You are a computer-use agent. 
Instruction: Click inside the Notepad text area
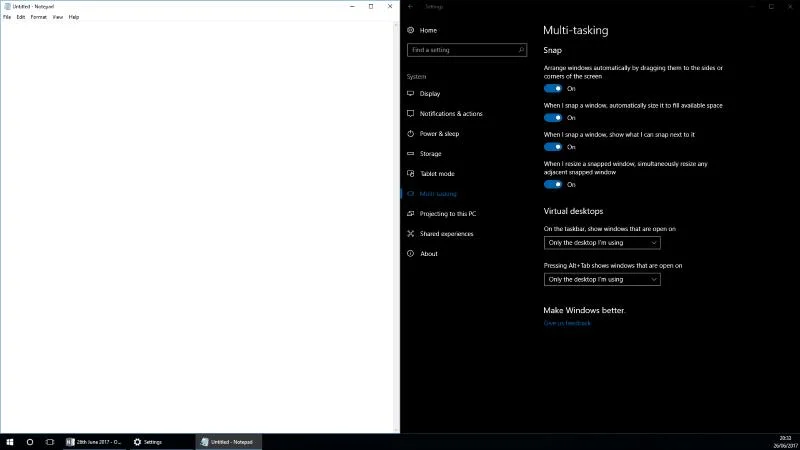[198, 227]
